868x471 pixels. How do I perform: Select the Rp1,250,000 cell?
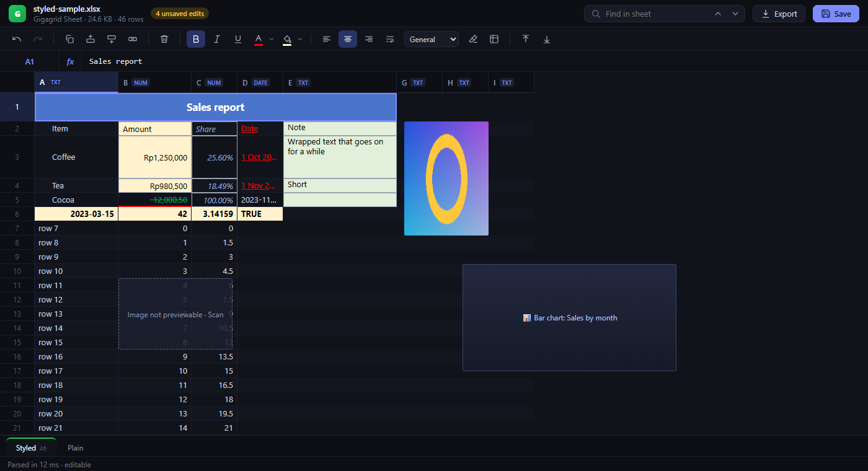[155, 157]
